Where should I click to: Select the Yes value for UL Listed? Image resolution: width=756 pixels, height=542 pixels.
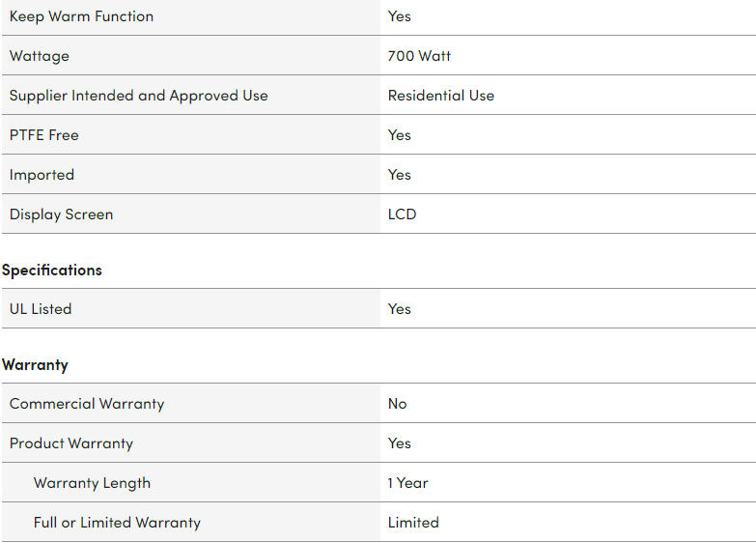click(x=399, y=309)
